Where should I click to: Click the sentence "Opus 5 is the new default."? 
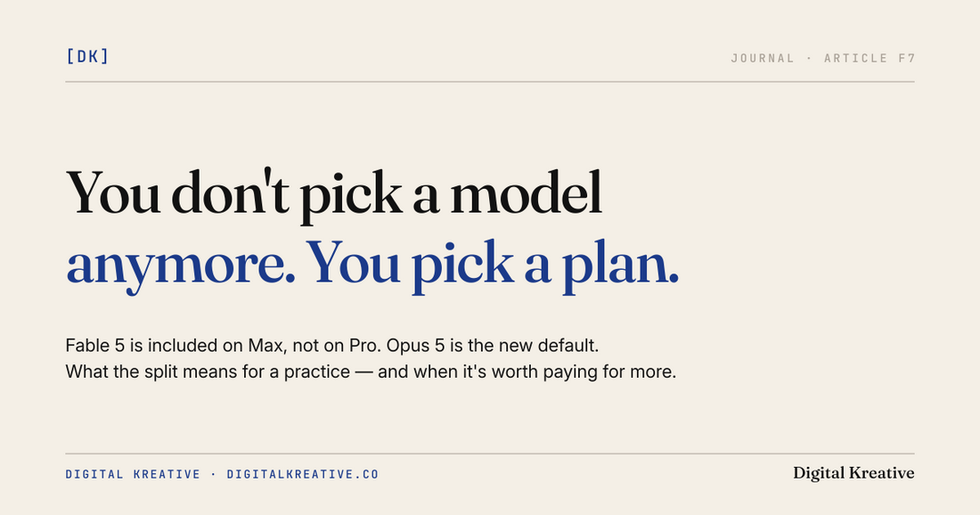pyautogui.click(x=493, y=345)
